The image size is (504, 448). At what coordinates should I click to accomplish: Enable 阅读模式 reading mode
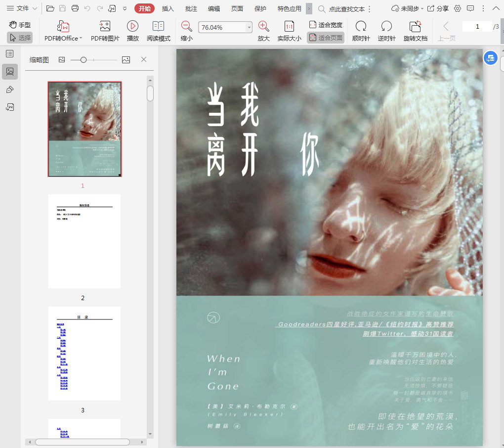[x=159, y=31]
